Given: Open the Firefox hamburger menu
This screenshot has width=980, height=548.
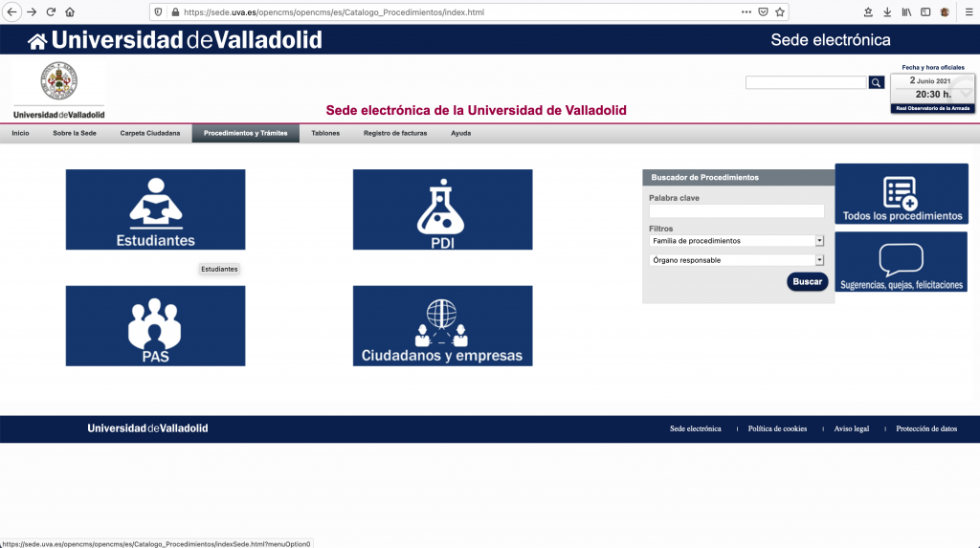Looking at the screenshot, I should click(x=969, y=11).
